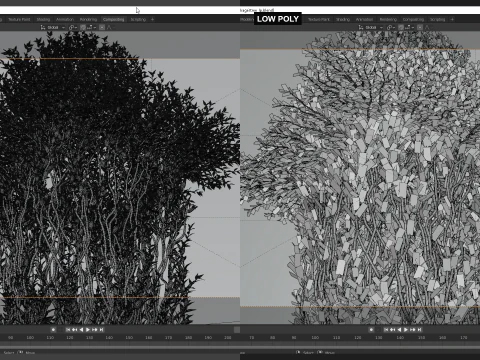Open Scripting workspace in left window
The height and width of the screenshot is (360, 480).
138,19
